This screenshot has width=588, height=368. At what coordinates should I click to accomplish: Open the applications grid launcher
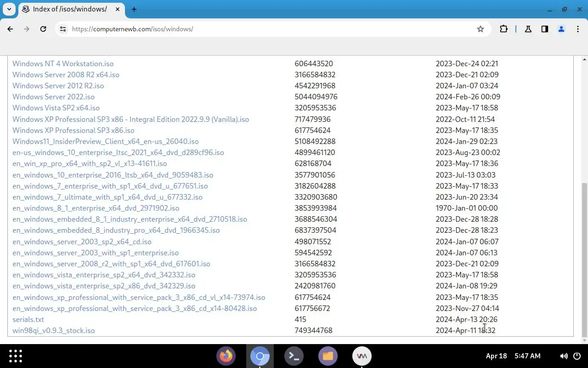tap(16, 356)
